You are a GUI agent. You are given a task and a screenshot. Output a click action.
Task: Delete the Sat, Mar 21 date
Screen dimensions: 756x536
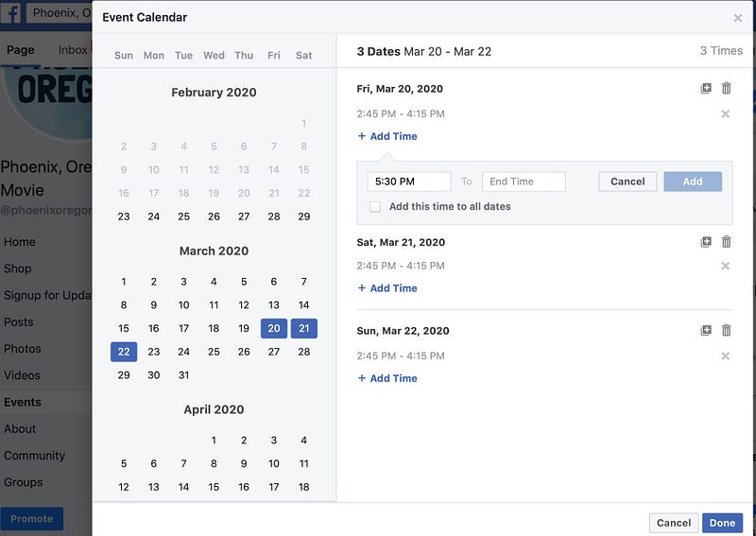727,242
